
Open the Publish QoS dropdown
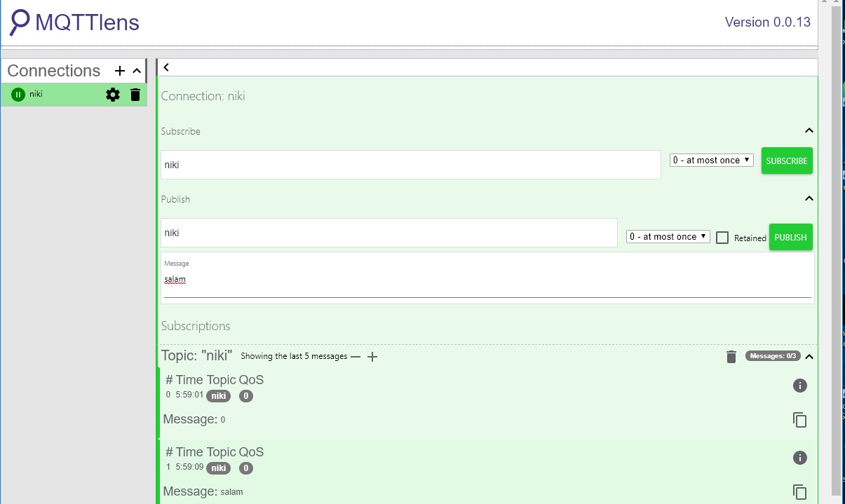click(668, 237)
